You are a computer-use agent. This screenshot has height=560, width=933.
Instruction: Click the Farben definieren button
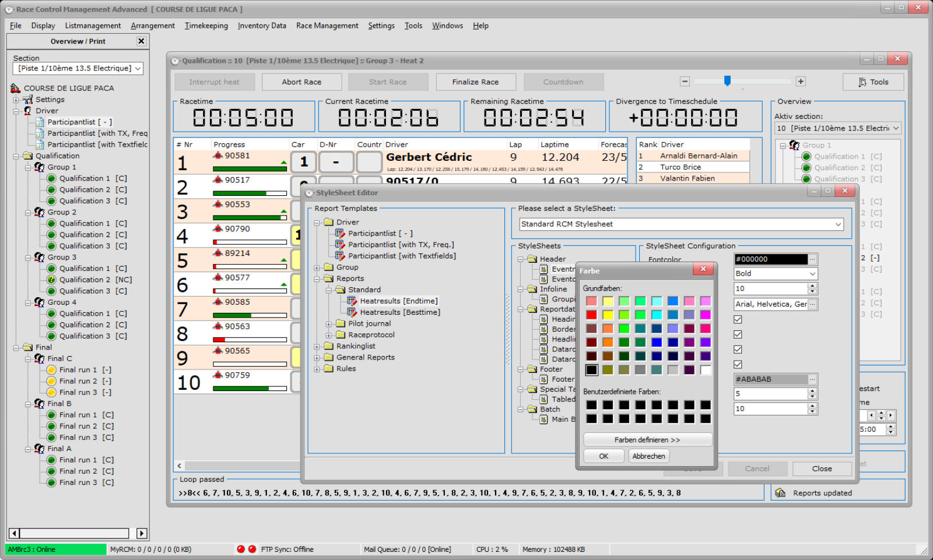coord(647,439)
